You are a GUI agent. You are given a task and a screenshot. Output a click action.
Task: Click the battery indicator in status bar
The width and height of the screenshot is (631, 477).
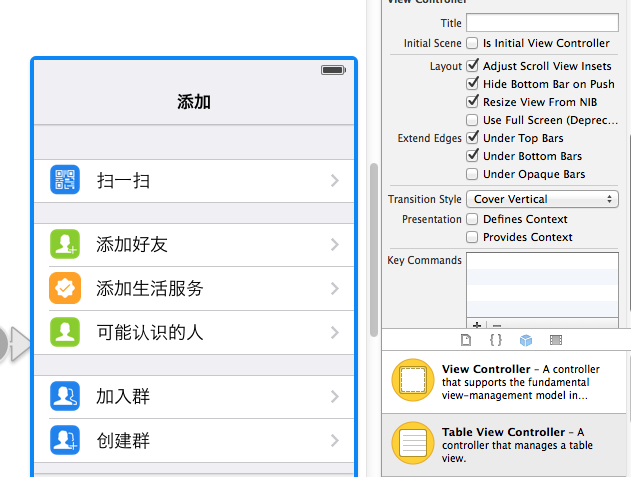[333, 70]
